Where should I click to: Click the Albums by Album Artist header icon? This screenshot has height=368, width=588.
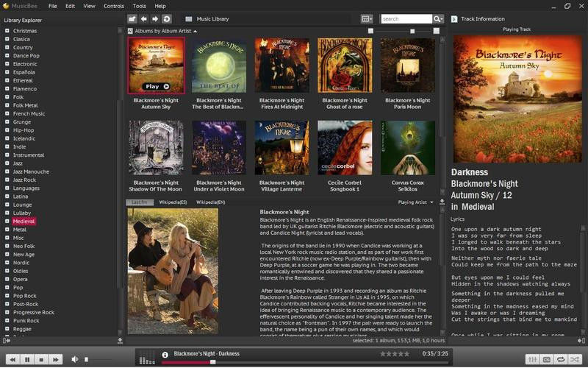[x=130, y=31]
